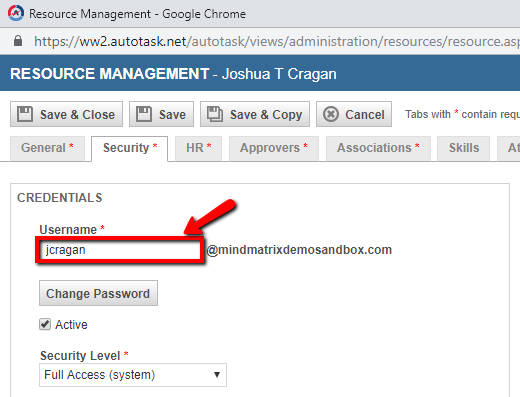The width and height of the screenshot is (520, 397).
Task: Click the Save button
Action: (161, 114)
